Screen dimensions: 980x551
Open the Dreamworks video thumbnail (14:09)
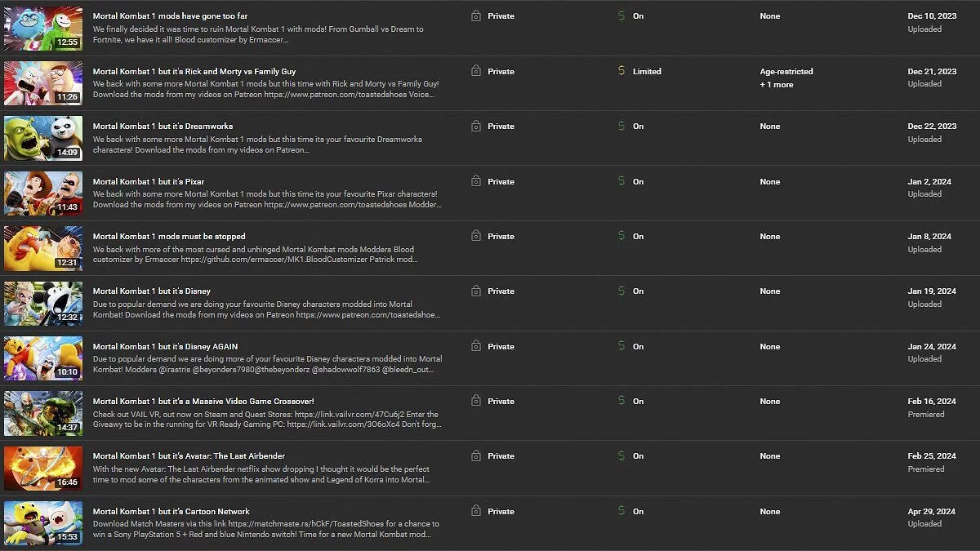pos(43,138)
